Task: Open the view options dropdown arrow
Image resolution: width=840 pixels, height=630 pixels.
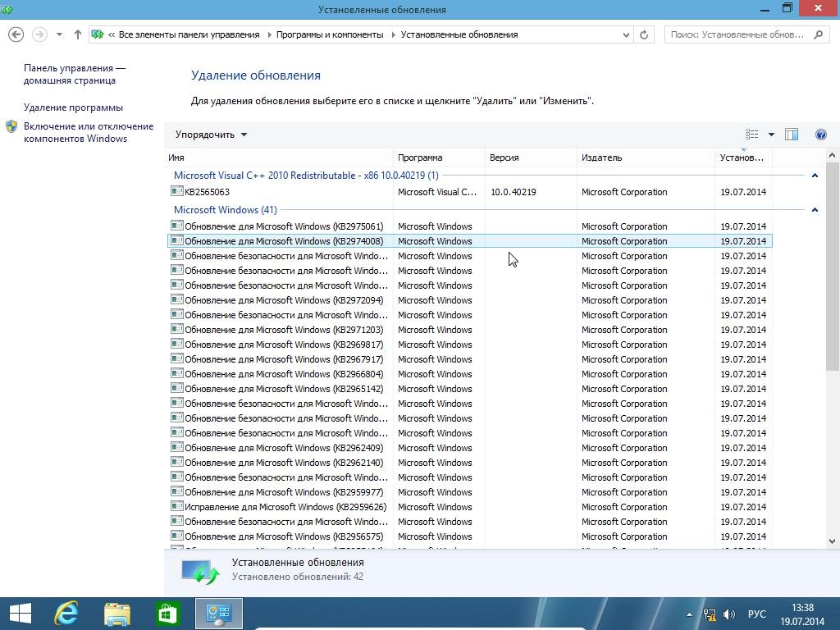Action: pos(771,135)
